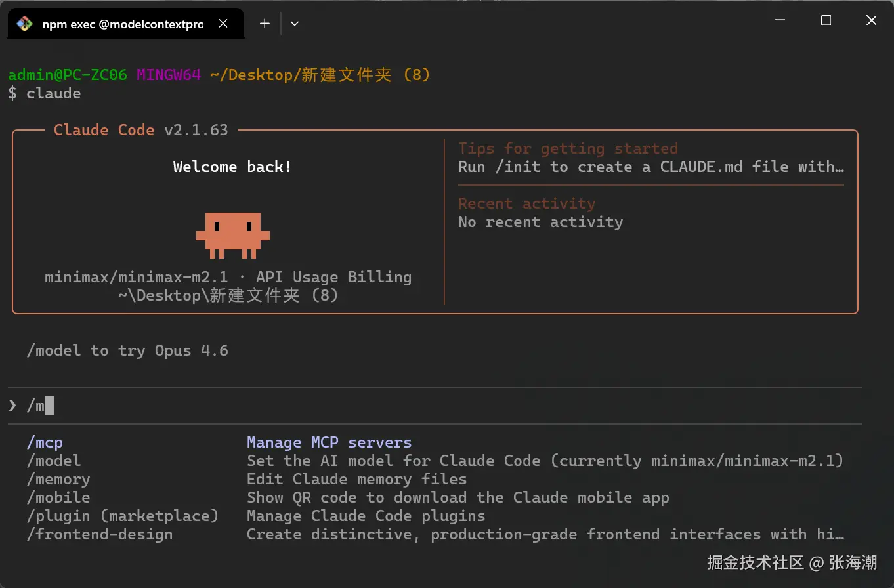The image size is (894, 588).
Task: Click the Git Bash icon on the tab
Action: (x=24, y=24)
